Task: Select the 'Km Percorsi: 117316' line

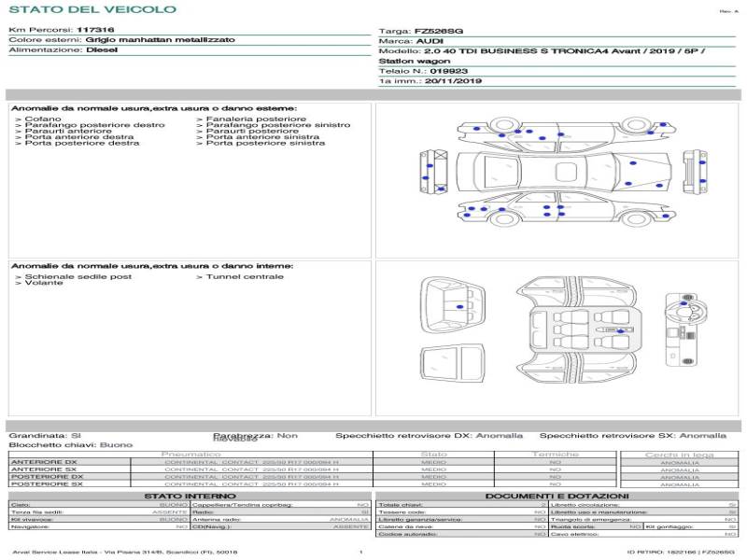Action: tap(62, 30)
